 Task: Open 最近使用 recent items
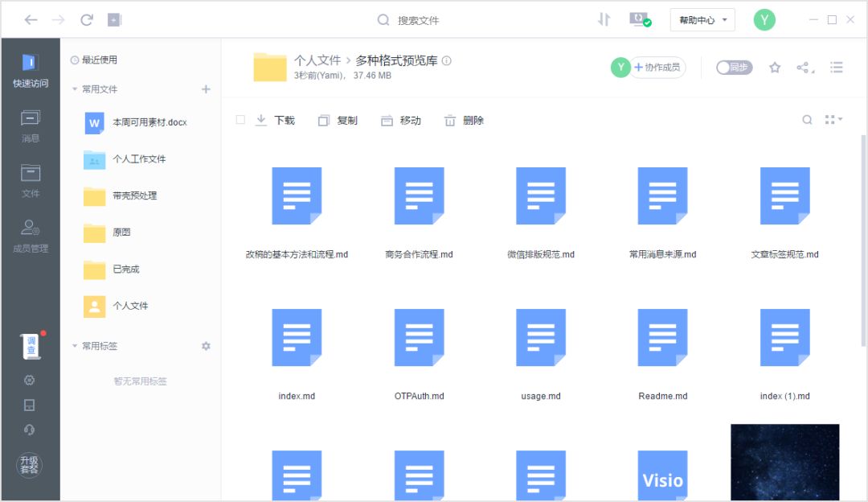tap(94, 60)
